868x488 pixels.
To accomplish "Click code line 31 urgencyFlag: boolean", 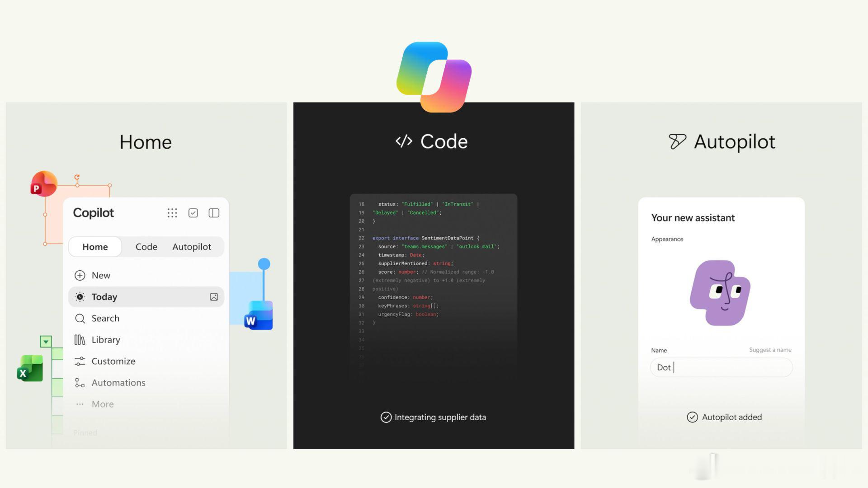I will (x=408, y=314).
